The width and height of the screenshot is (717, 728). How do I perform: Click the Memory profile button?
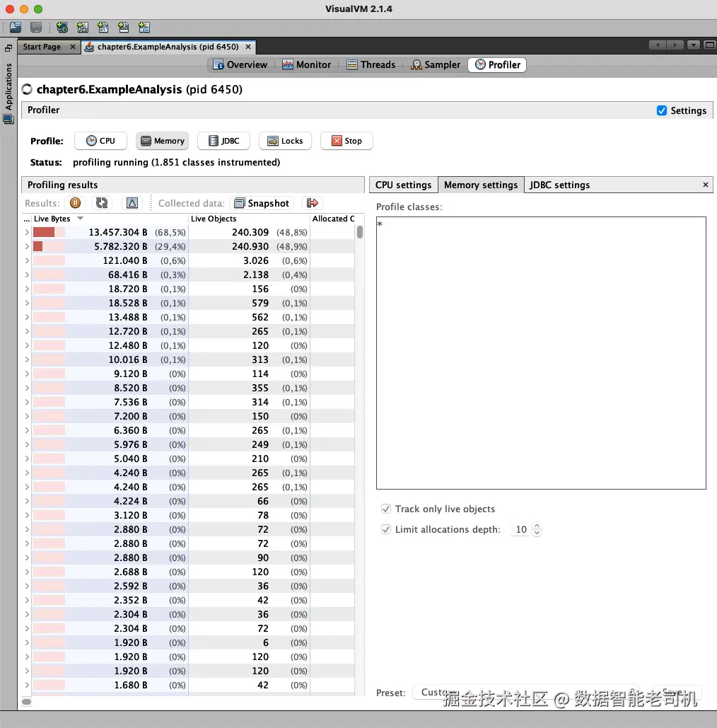pos(163,141)
